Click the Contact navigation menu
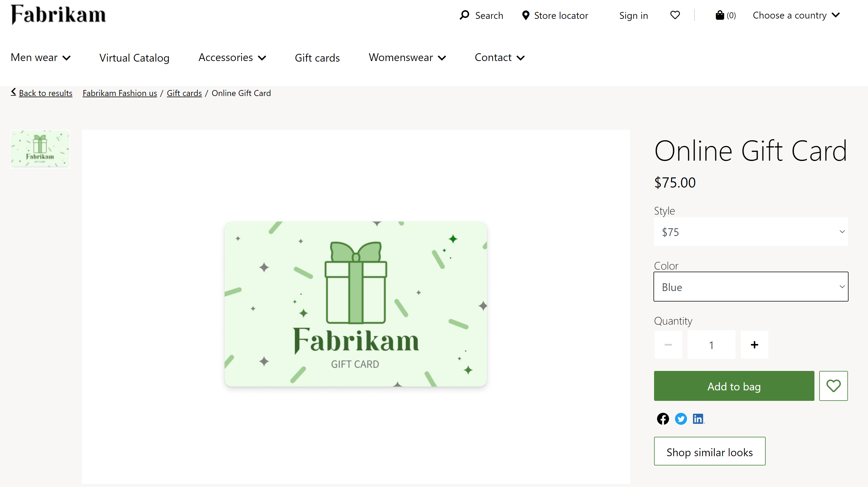868x487 pixels. tap(500, 57)
